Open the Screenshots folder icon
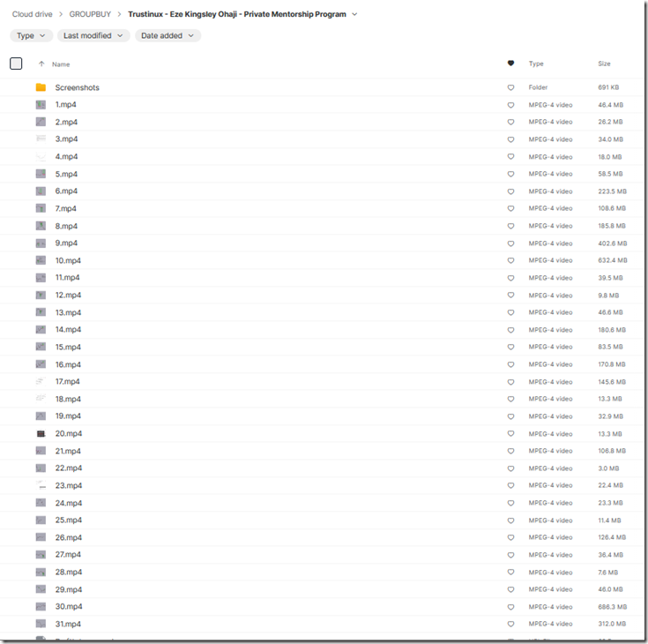The width and height of the screenshot is (648, 644). click(x=41, y=87)
